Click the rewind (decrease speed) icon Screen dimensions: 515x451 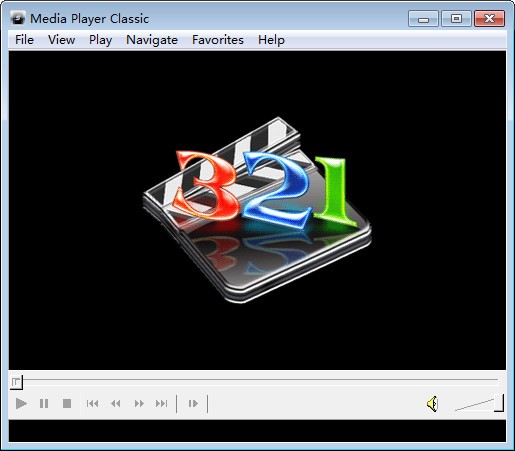click(116, 404)
